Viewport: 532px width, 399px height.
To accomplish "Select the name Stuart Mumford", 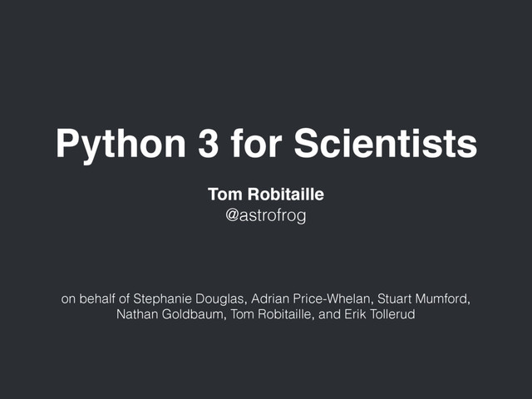I will (423, 299).
